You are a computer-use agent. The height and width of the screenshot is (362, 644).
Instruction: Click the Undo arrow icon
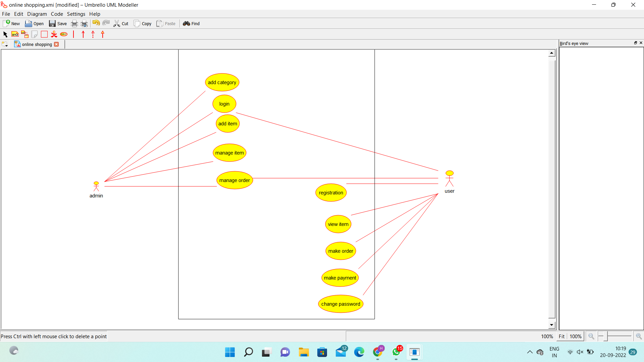(x=96, y=23)
